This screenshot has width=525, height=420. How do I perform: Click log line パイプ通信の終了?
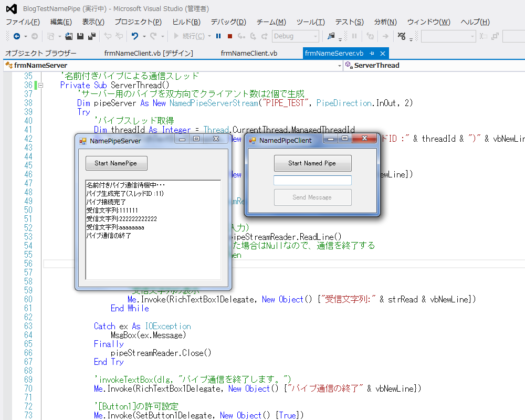[109, 236]
